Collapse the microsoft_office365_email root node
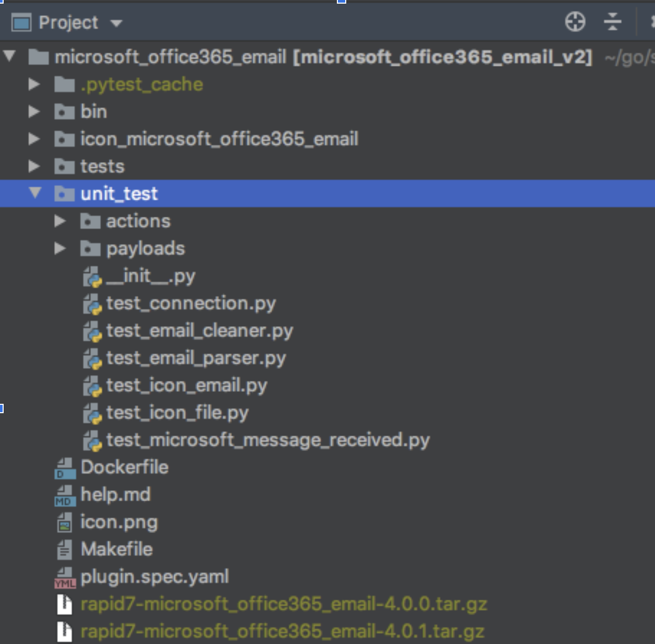The height and width of the screenshot is (644, 655). 9,56
